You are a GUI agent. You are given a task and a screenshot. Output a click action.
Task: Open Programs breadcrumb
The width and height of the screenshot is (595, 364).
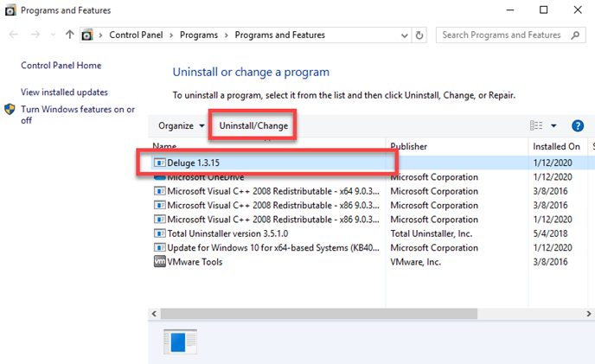click(x=199, y=35)
